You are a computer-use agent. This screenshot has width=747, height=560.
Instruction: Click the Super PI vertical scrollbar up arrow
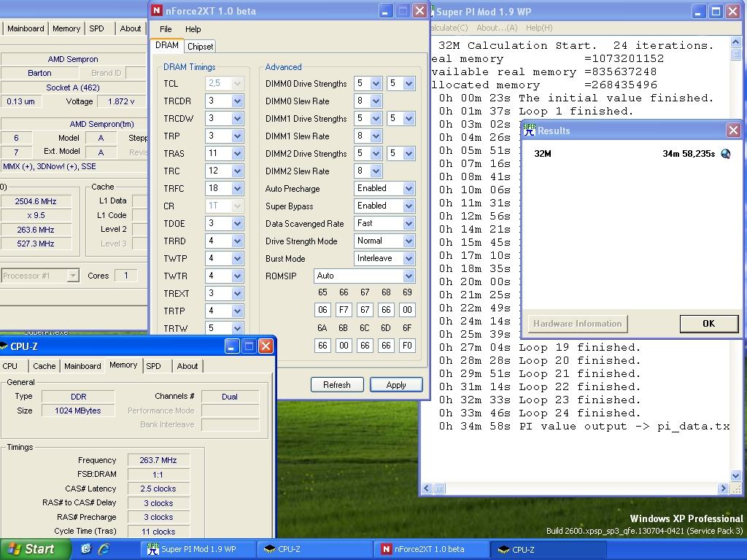click(x=735, y=42)
